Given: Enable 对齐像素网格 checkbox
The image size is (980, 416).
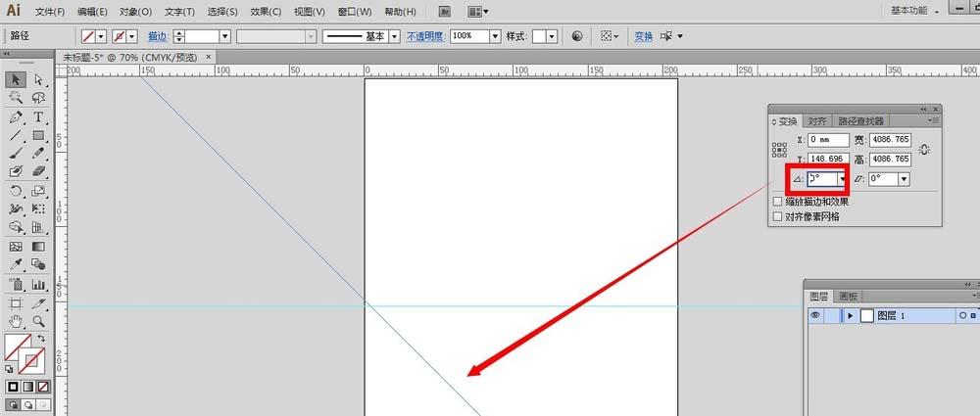Looking at the screenshot, I should coord(777,216).
